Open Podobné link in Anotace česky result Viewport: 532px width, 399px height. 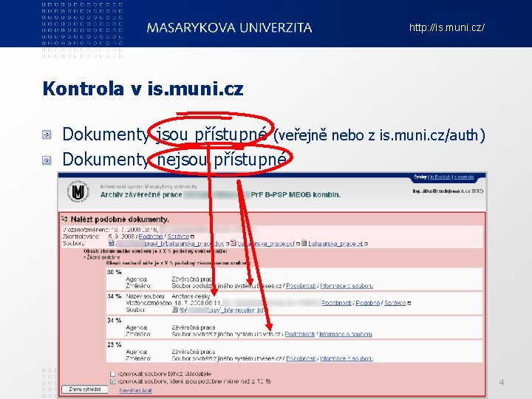point(367,303)
